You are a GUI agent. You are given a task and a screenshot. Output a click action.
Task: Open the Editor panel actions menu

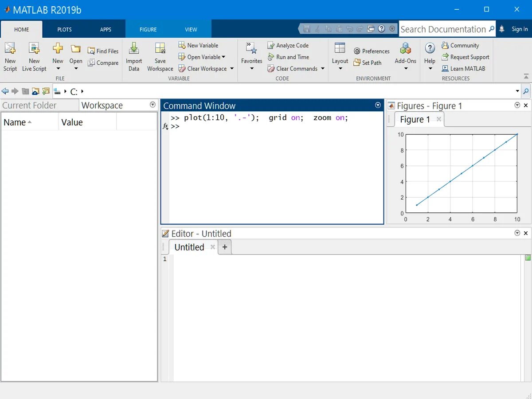[517, 233]
